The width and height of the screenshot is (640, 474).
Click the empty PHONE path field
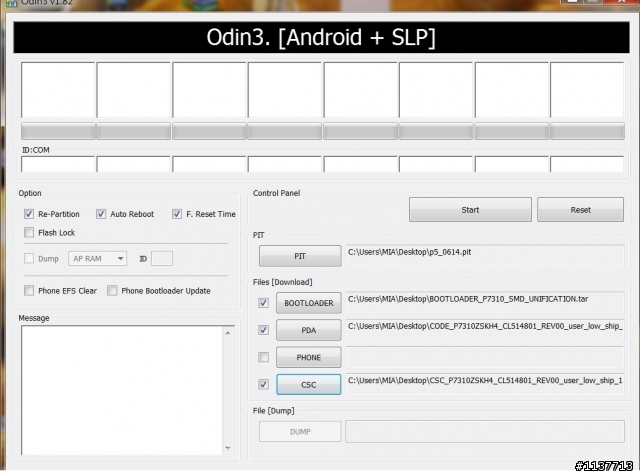(485, 357)
